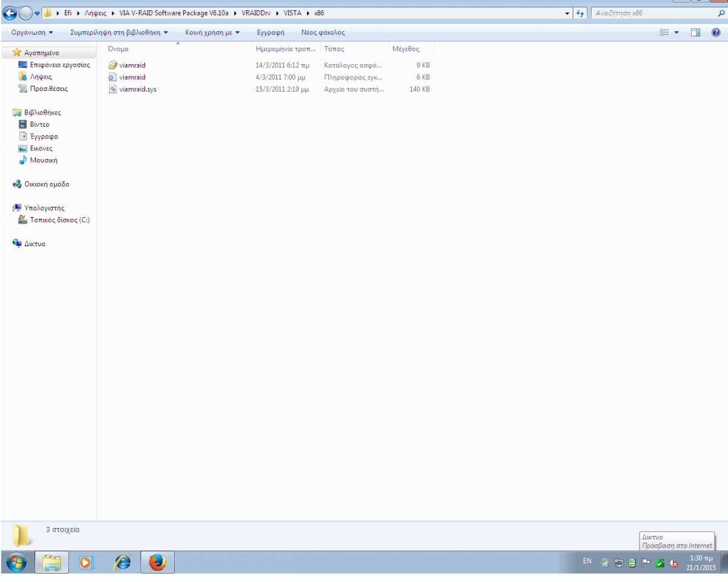The image size is (728, 582).
Task: Click the green Safely Remove Hardware icon
Action: [659, 562]
